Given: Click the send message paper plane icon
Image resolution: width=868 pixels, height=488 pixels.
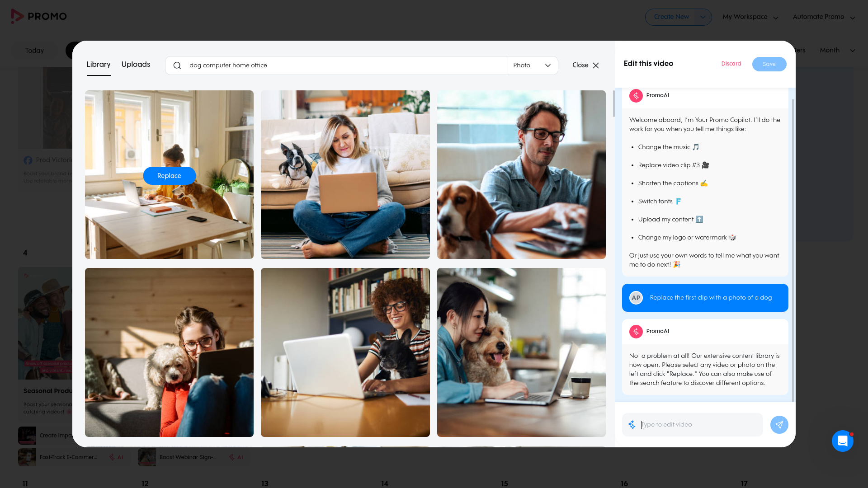Looking at the screenshot, I should click(779, 425).
